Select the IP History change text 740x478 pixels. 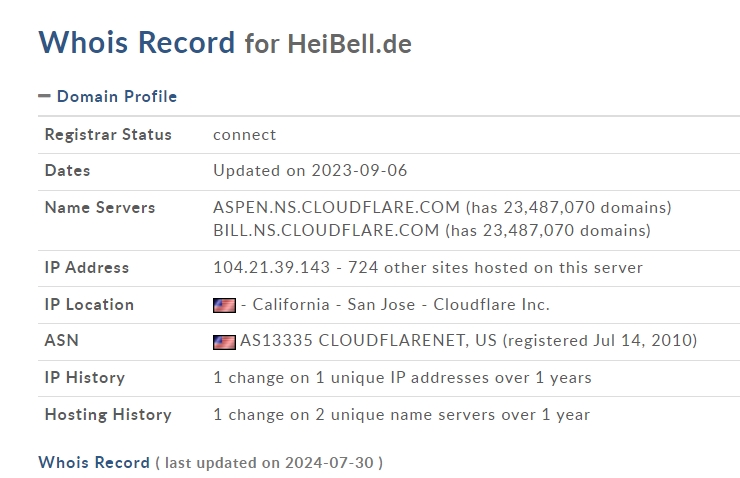pos(402,378)
